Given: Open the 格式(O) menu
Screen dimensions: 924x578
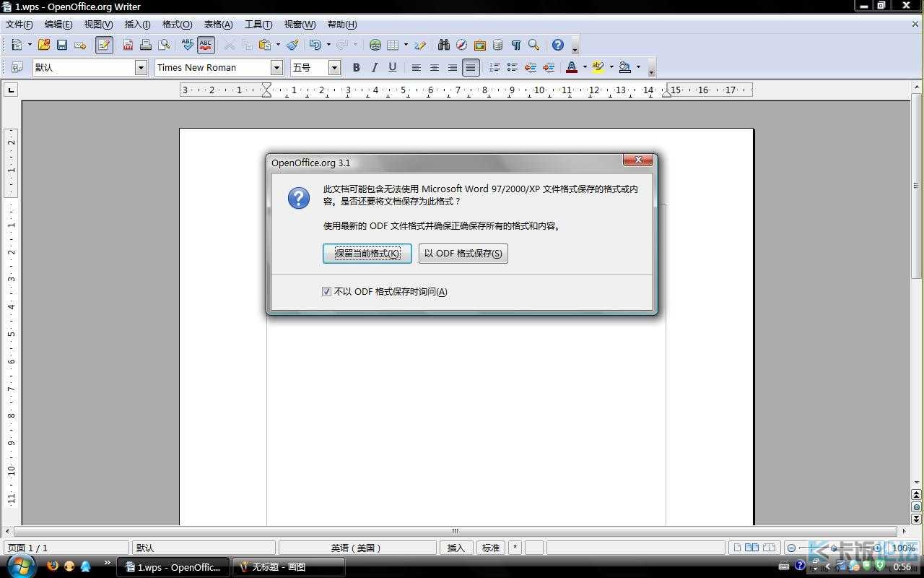Looking at the screenshot, I should coord(177,25).
